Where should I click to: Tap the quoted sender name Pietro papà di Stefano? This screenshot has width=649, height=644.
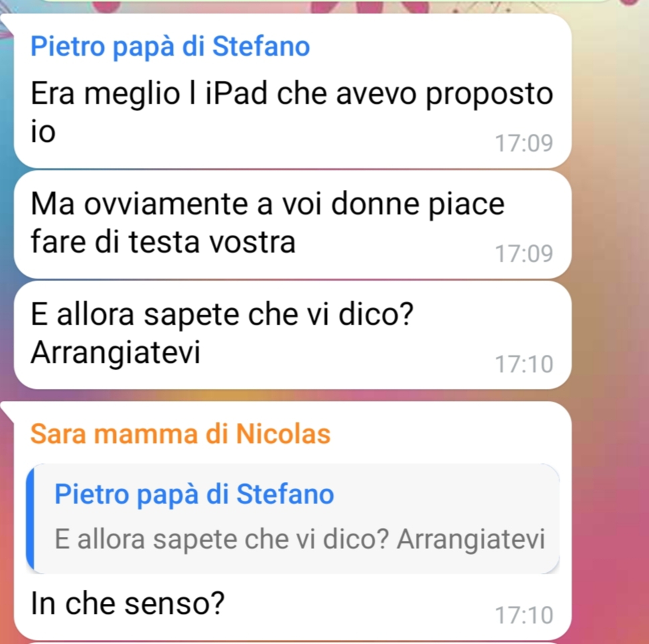click(194, 494)
